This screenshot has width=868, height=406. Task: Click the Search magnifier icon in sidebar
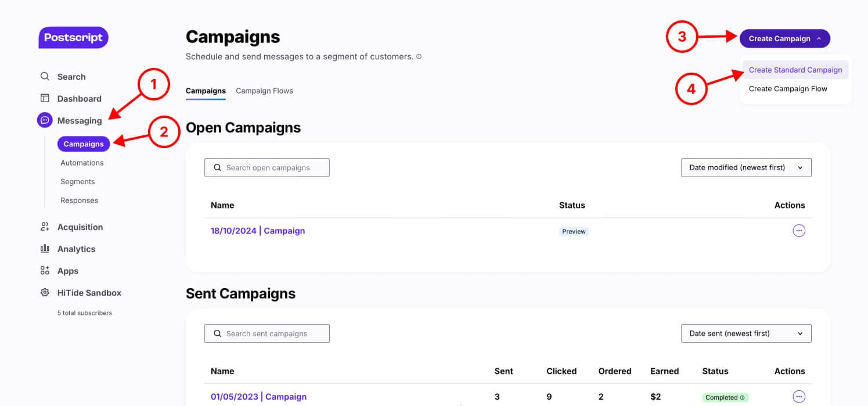pos(45,77)
